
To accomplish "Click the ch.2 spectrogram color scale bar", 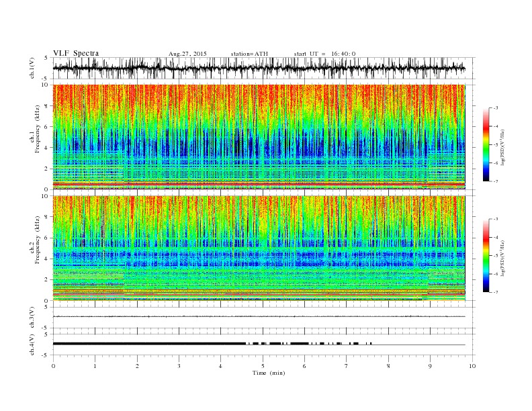I will click(x=486, y=256).
